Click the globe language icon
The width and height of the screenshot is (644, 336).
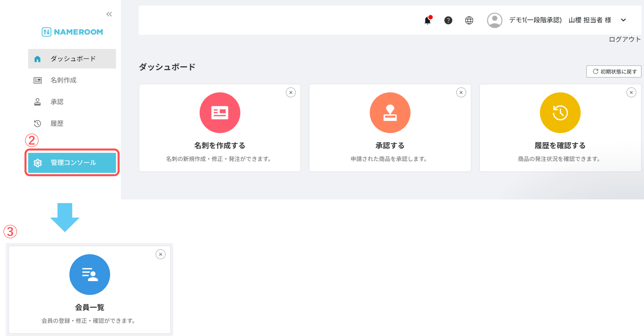coord(469,20)
